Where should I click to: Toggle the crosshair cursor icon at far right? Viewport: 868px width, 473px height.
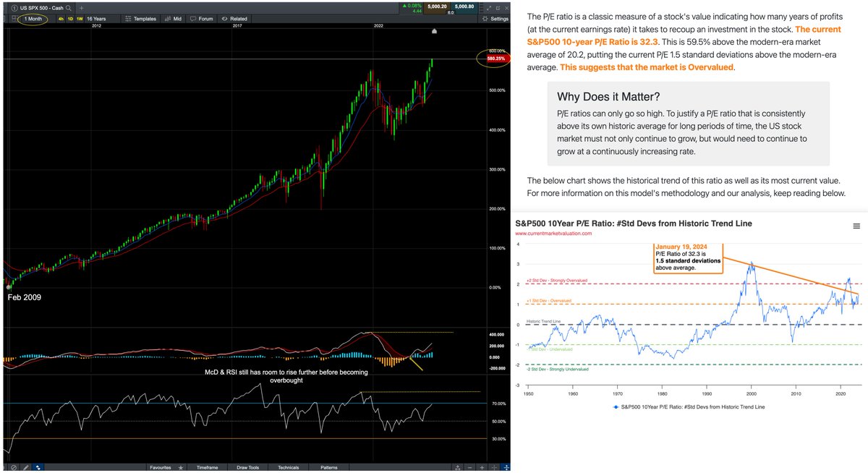(x=506, y=467)
